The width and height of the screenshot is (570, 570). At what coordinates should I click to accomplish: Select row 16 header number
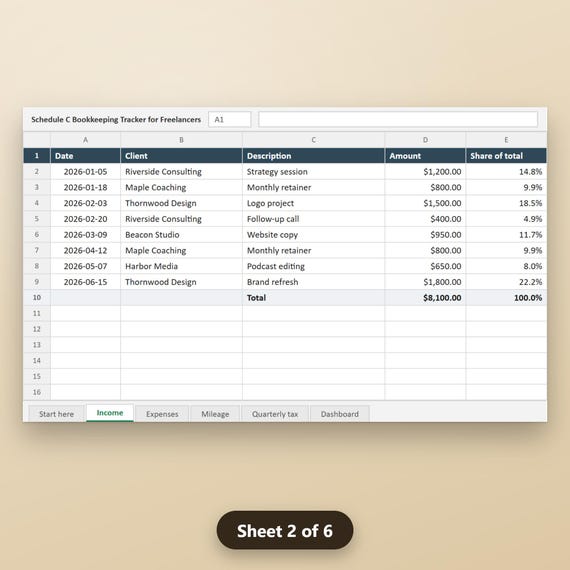tap(37, 392)
